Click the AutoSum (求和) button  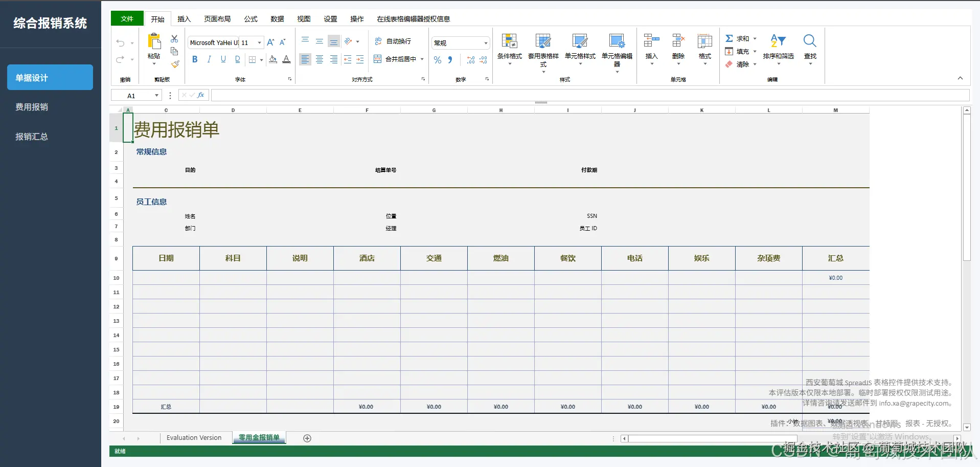(x=737, y=38)
